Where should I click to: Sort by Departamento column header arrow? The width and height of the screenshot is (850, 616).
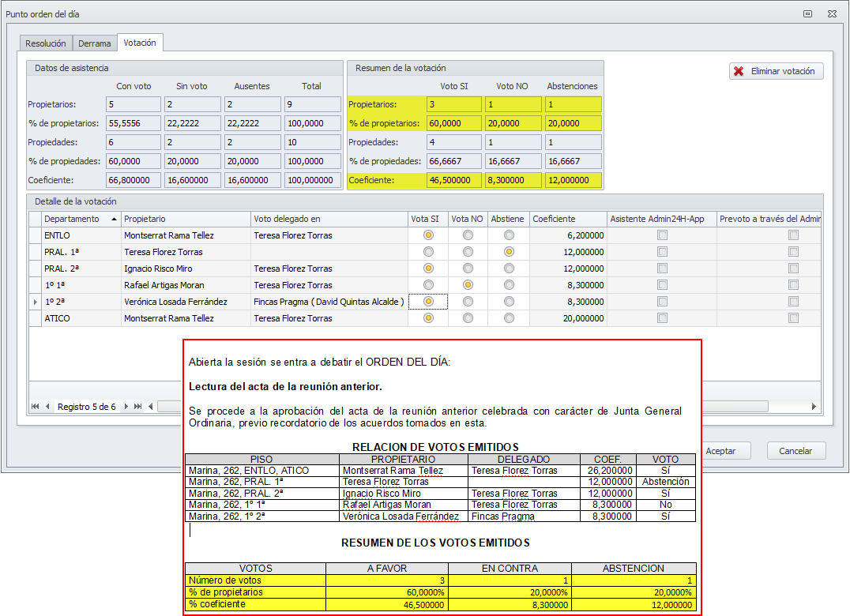pyautogui.click(x=115, y=219)
